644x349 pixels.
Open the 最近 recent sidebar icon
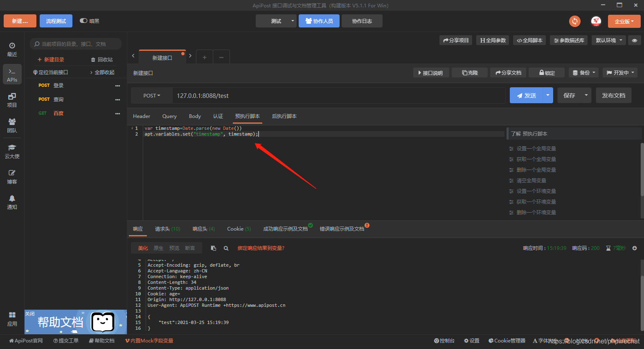[12, 49]
